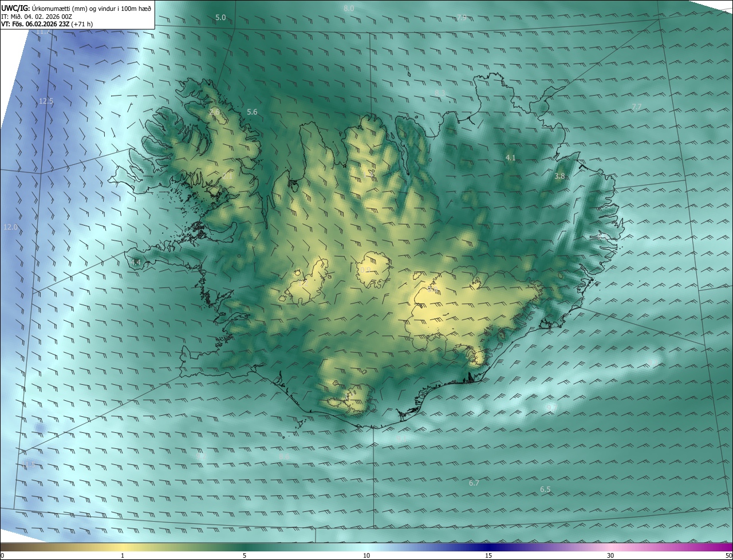The width and height of the screenshot is (733, 560).
Task: Select the 5 tick on the colour scale
Action: click(245, 555)
